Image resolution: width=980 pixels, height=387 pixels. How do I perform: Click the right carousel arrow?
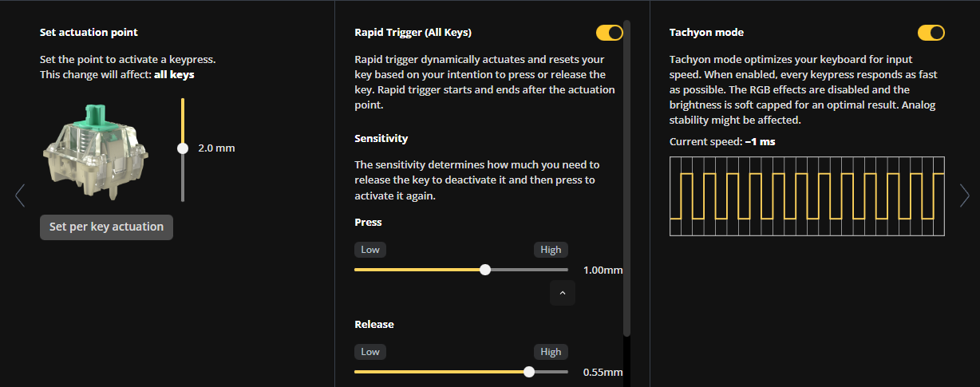964,195
